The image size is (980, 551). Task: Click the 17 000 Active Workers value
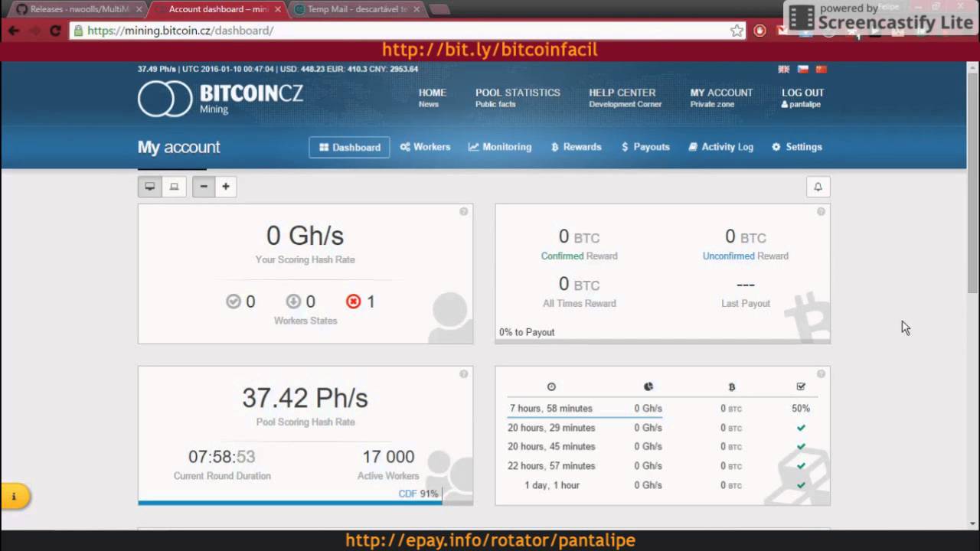pos(388,457)
